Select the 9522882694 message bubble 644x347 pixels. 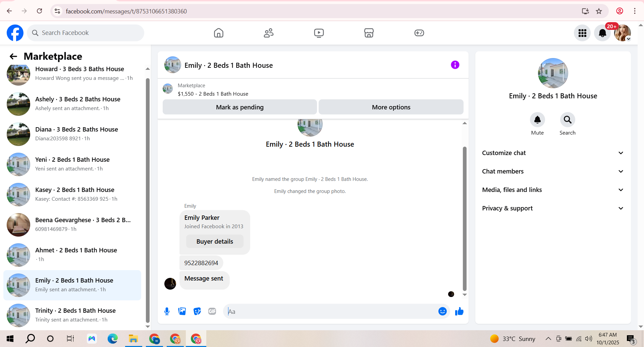(201, 263)
